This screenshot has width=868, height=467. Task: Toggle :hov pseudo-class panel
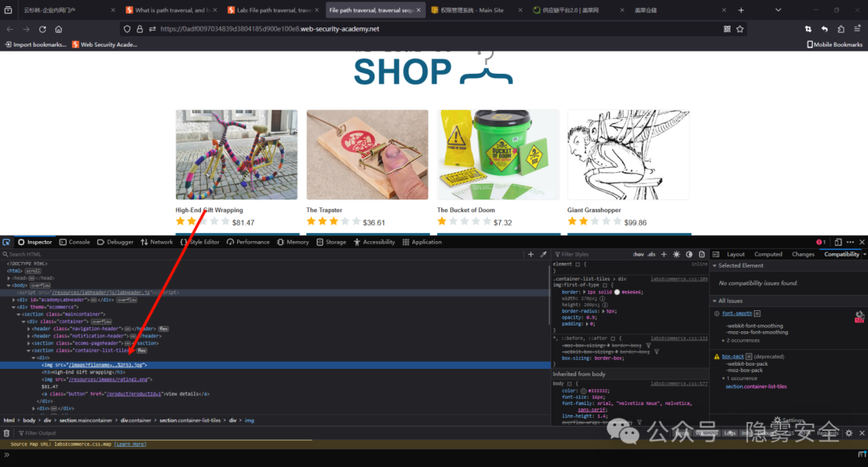(638, 255)
